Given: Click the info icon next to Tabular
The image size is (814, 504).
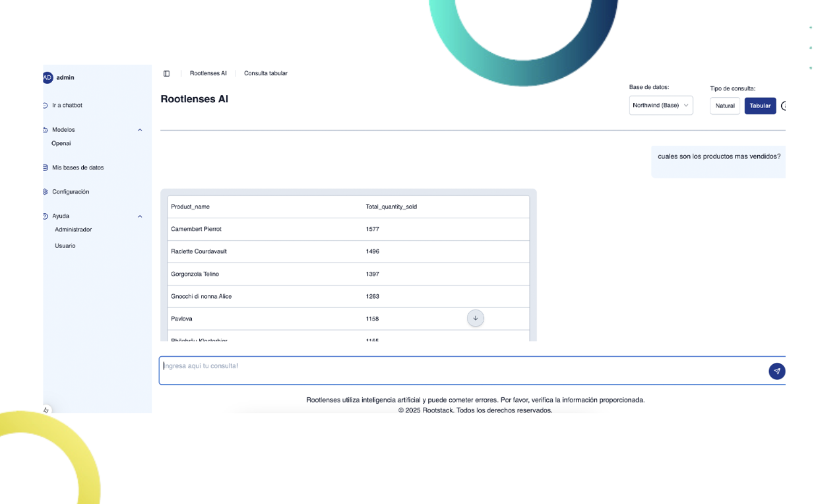Looking at the screenshot, I should tap(784, 106).
